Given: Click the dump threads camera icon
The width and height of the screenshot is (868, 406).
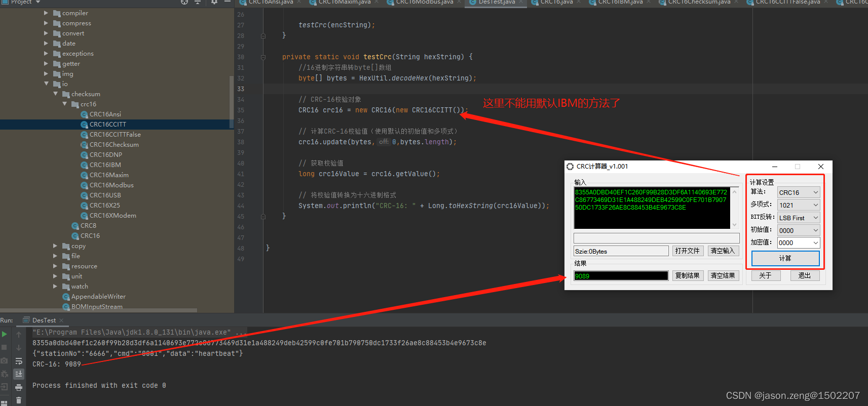Looking at the screenshot, I should coord(5,360).
